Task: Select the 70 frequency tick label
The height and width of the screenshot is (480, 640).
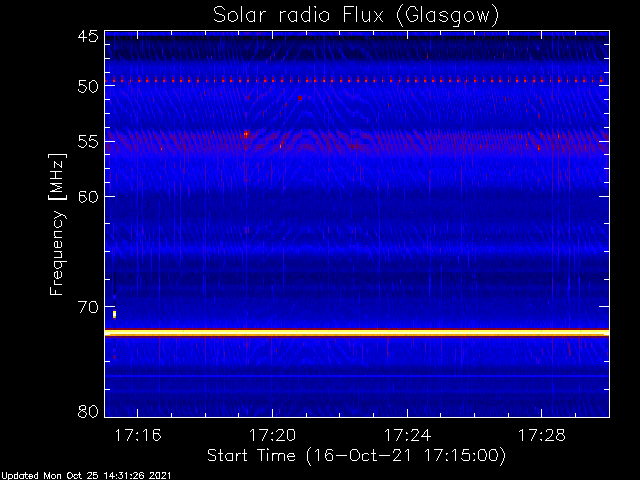Action: point(88,307)
